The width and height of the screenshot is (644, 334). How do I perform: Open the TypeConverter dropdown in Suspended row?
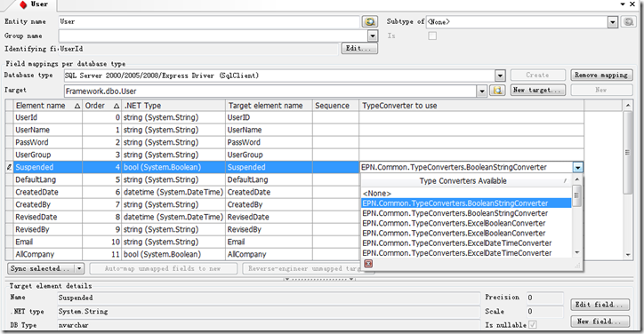[x=578, y=167]
